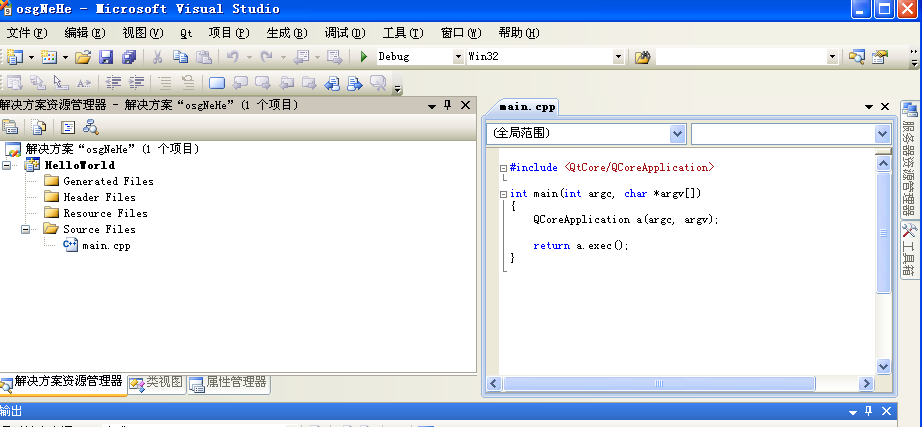The width and height of the screenshot is (922, 427).
Task: Click the View Code icon in Solution Explorer
Action: 68,126
